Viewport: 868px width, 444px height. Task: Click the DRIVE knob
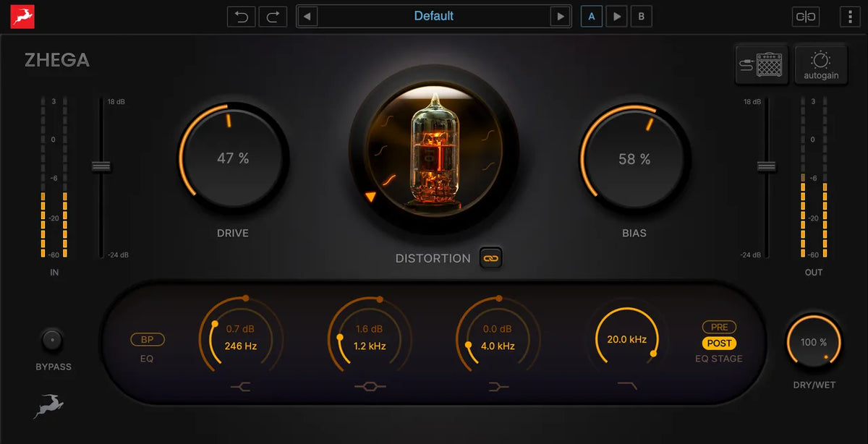point(232,156)
